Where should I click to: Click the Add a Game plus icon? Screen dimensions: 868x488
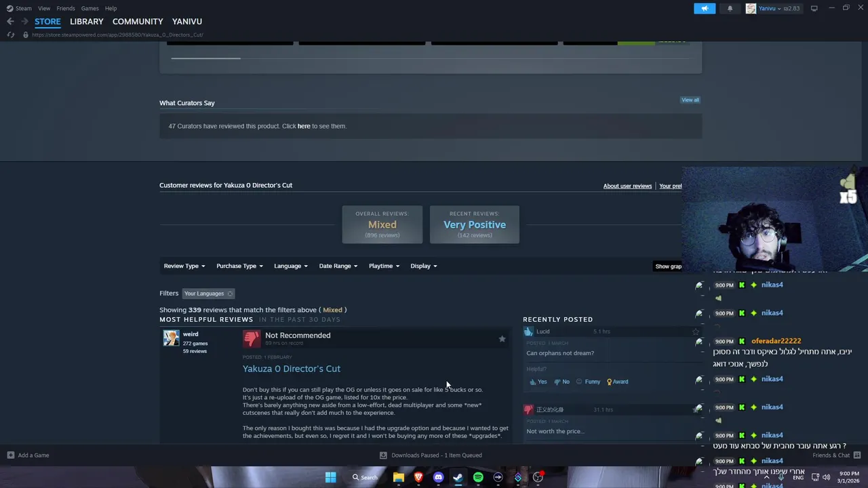tap(10, 455)
